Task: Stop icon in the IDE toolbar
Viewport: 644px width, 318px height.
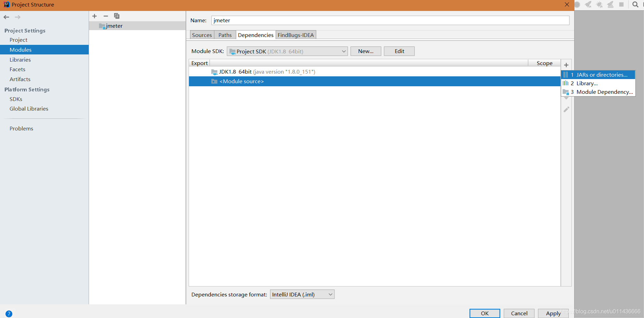Action: (x=621, y=4)
